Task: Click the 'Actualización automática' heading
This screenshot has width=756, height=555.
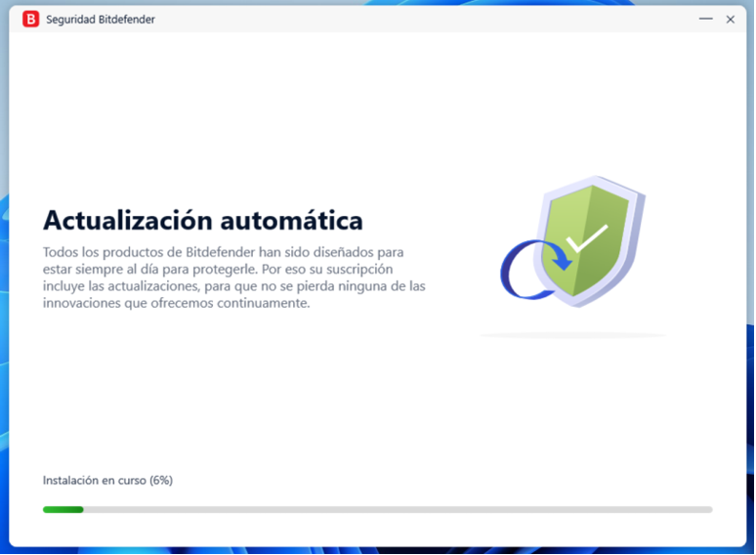Action: (202, 219)
